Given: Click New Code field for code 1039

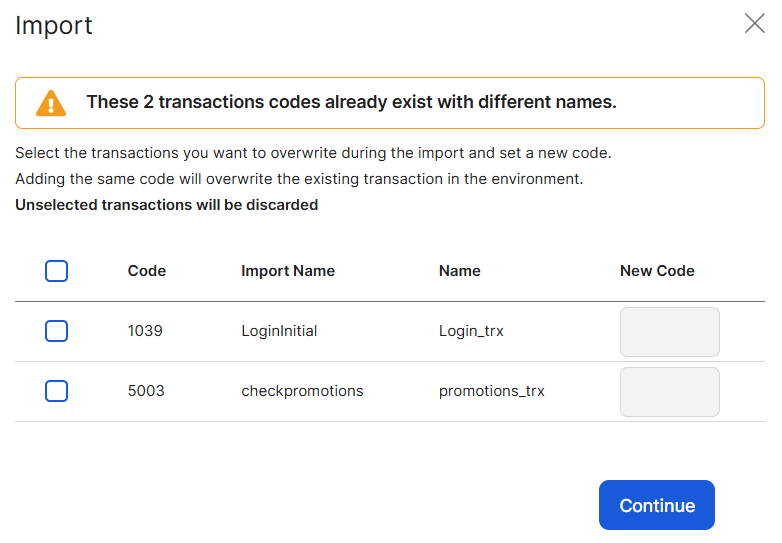Looking at the screenshot, I should pyautogui.click(x=669, y=332).
